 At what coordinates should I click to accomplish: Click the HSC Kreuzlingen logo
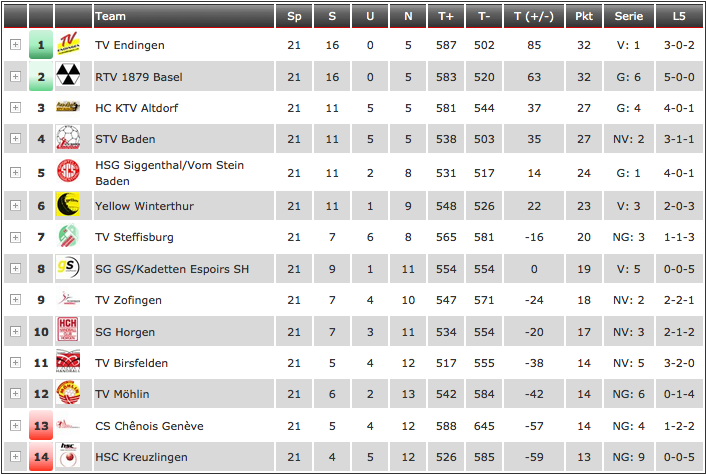pos(68,455)
